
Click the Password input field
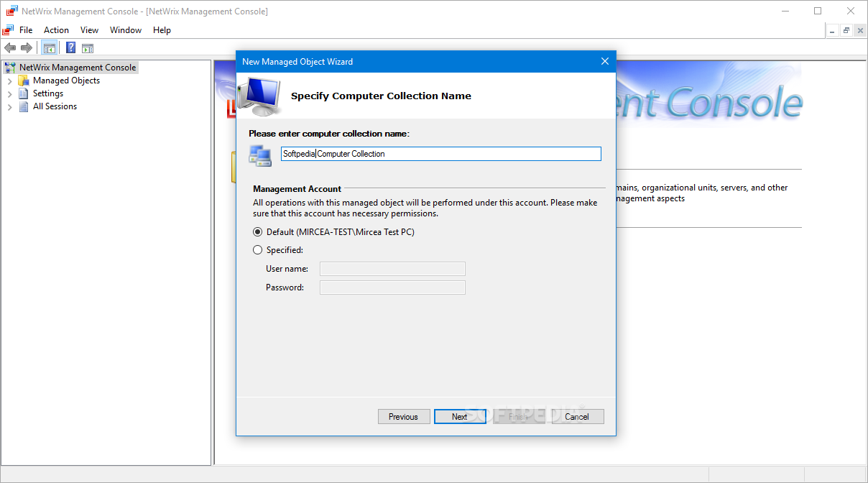tap(392, 287)
